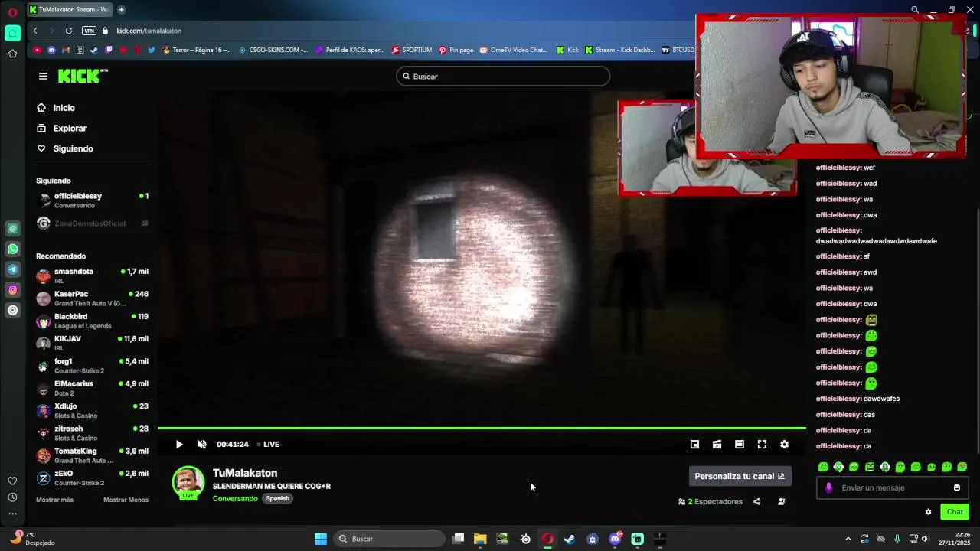Image resolution: width=980 pixels, height=551 pixels.
Task: Click the stream progress bar
Action: coord(482,429)
